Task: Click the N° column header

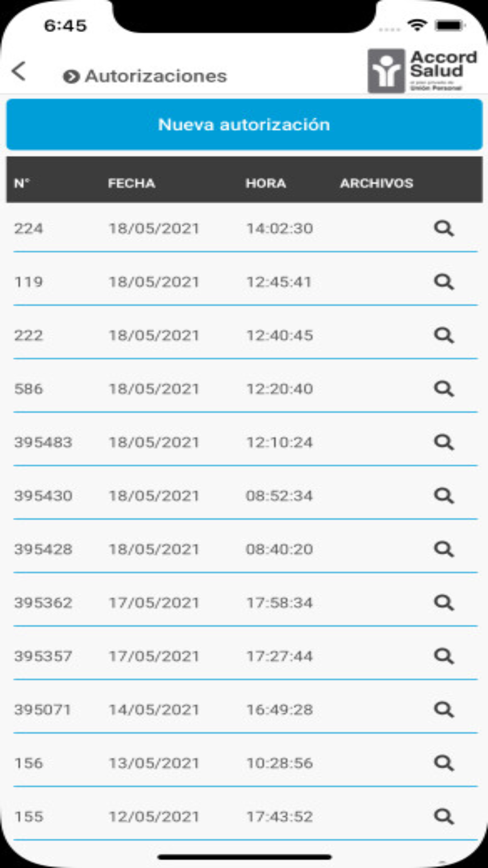Action: [22, 183]
